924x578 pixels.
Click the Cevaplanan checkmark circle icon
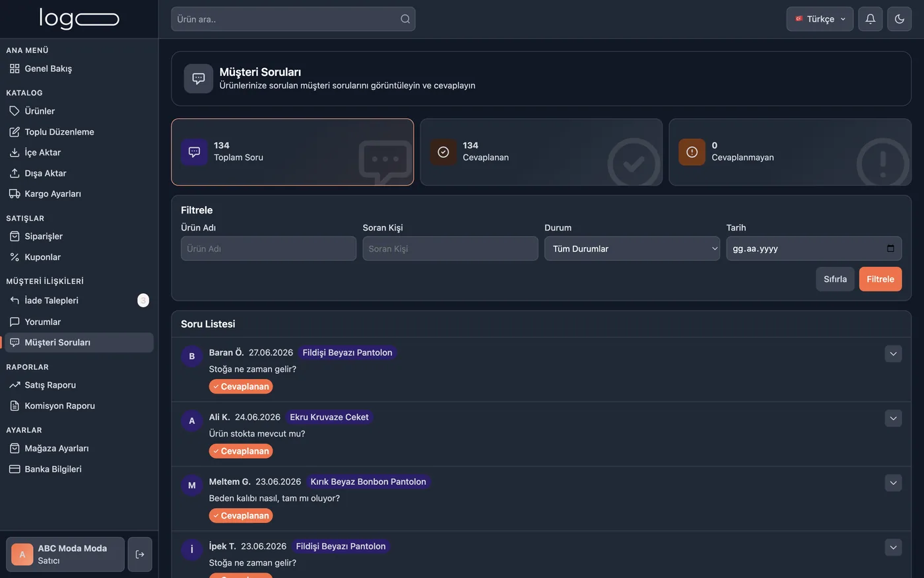(x=444, y=152)
